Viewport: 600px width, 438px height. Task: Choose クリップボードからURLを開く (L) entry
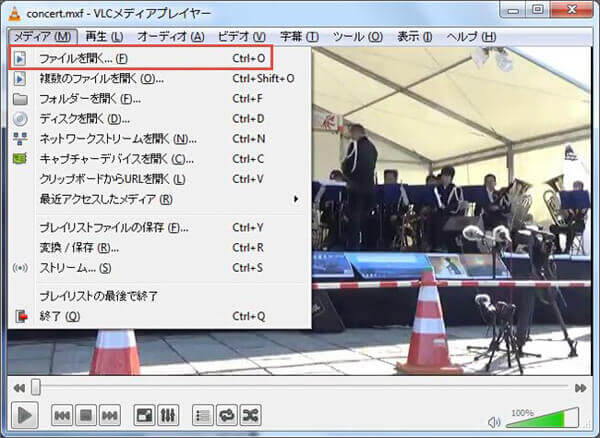160,179
